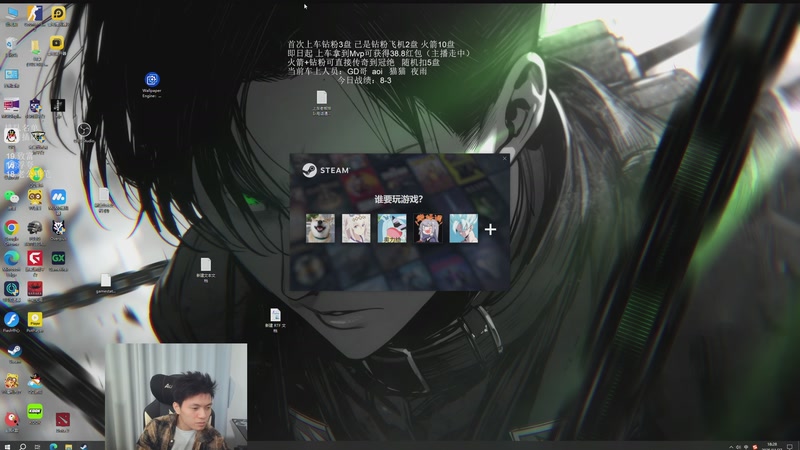Open the gamestat desktop file
The image size is (800, 450).
click(x=106, y=283)
